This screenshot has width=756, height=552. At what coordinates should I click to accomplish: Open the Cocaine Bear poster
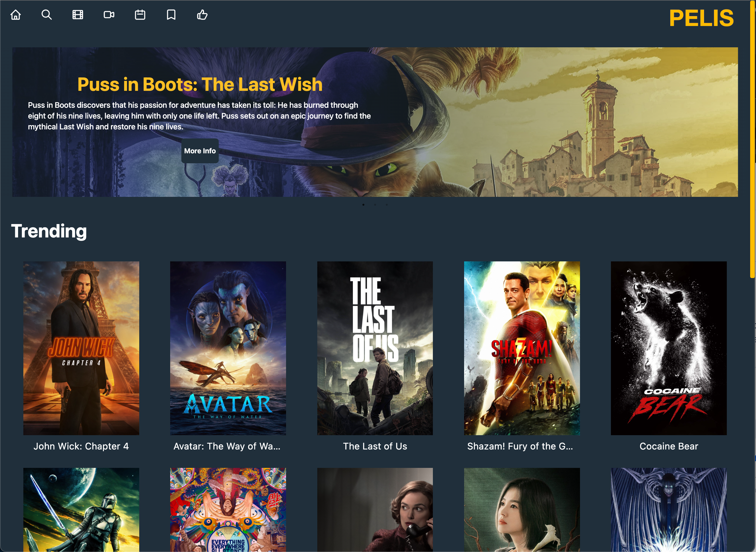pyautogui.click(x=669, y=348)
